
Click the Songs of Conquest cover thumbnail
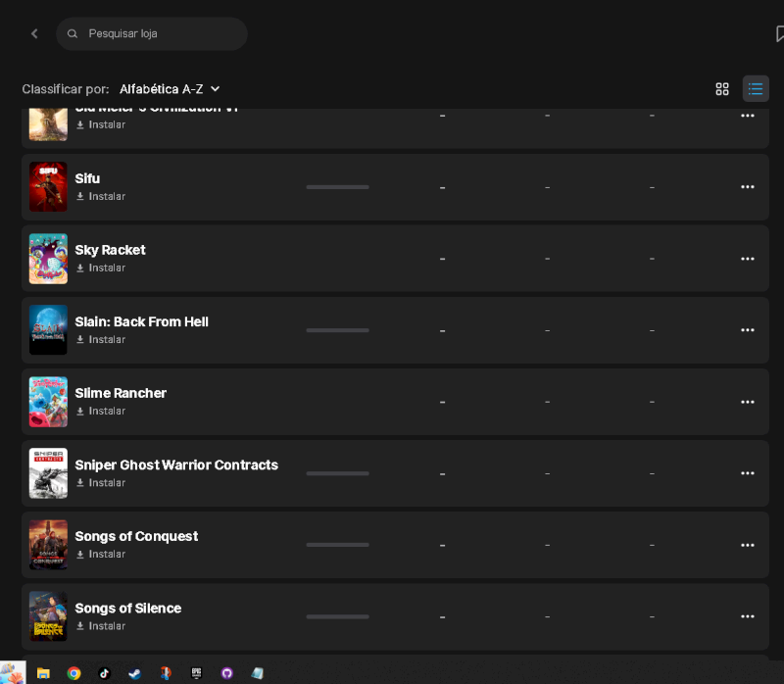pos(48,545)
